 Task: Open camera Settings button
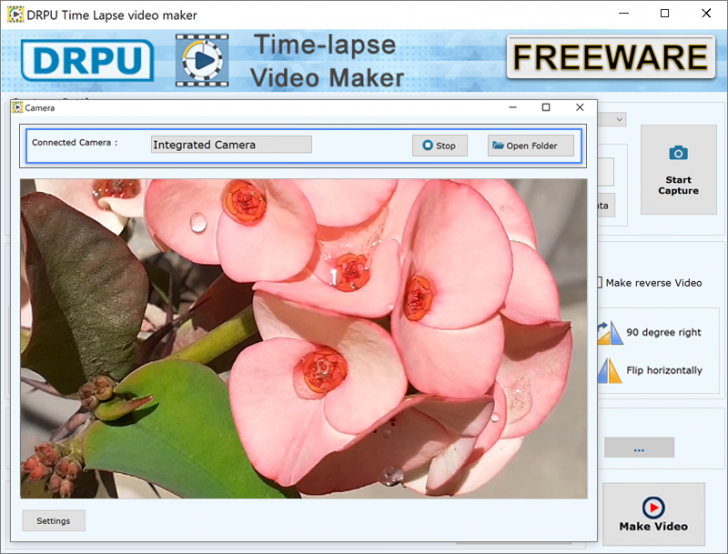[x=54, y=521]
